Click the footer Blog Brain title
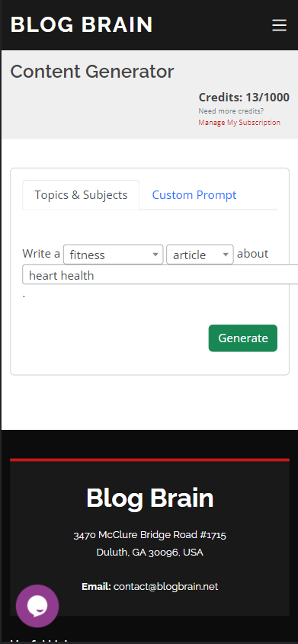Viewport: 298px width, 644px height. tap(150, 498)
